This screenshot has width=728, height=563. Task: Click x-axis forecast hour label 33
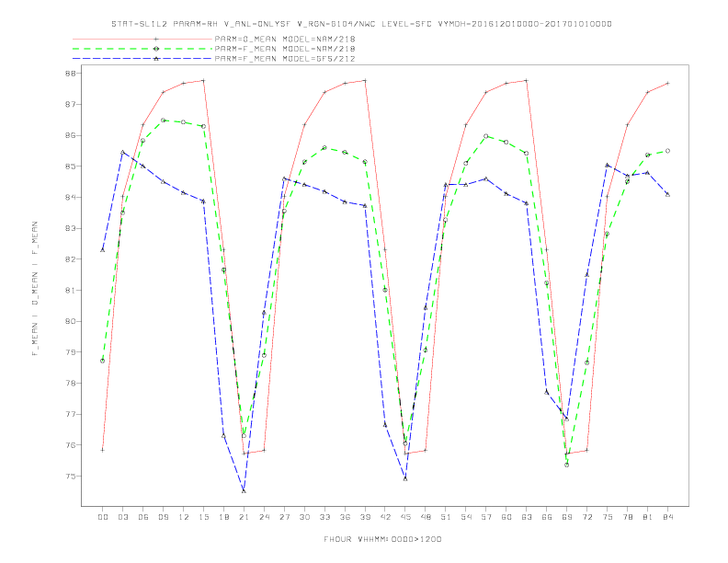click(x=324, y=517)
